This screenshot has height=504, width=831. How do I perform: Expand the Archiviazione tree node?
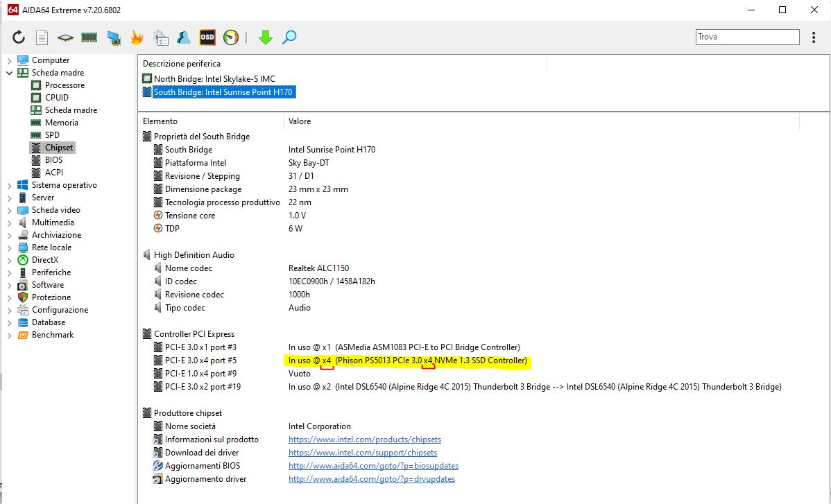point(9,236)
